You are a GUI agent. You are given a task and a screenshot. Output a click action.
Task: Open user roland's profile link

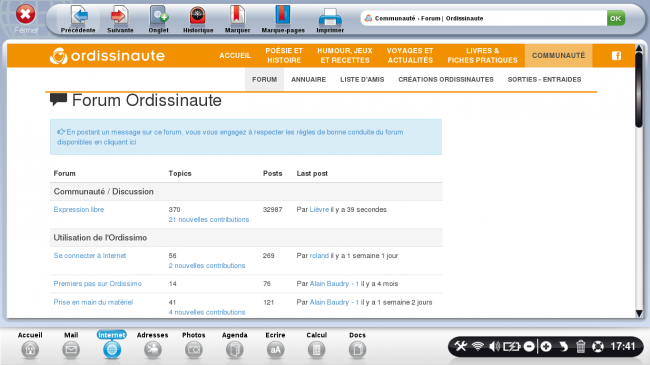[319, 256]
